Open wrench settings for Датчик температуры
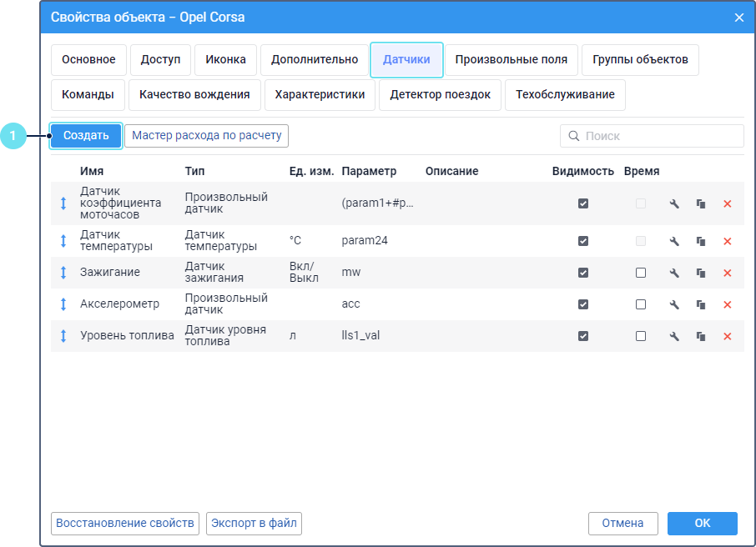The width and height of the screenshot is (756, 547). click(674, 241)
